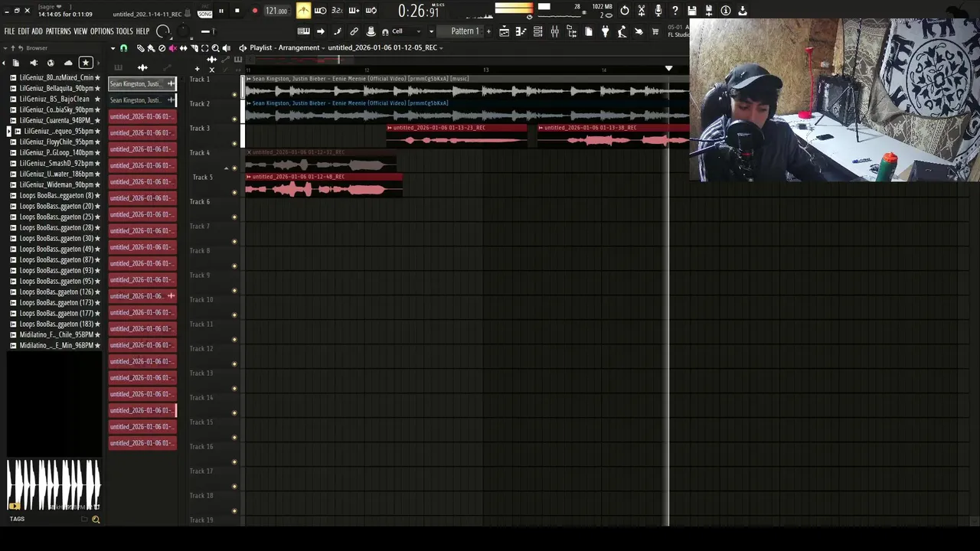Open untitled_2026-01-06 01-12-05_REC clip dropdown

pyautogui.click(x=385, y=47)
